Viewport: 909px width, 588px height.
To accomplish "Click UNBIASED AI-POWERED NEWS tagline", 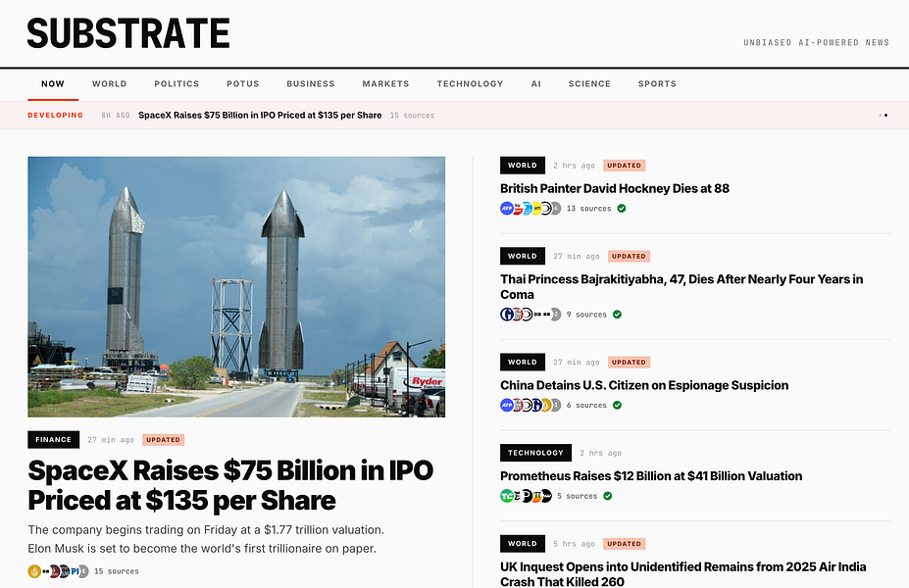I will [816, 42].
